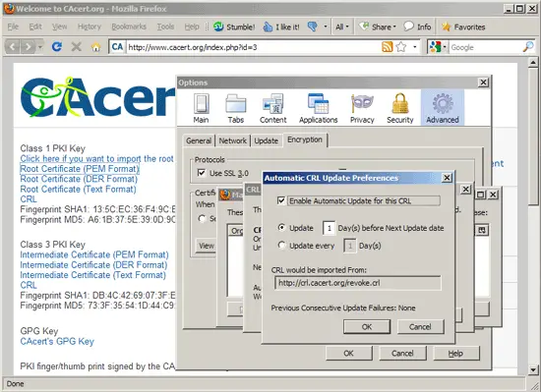
Task: Click the View button in Certificates section
Action: [206, 246]
